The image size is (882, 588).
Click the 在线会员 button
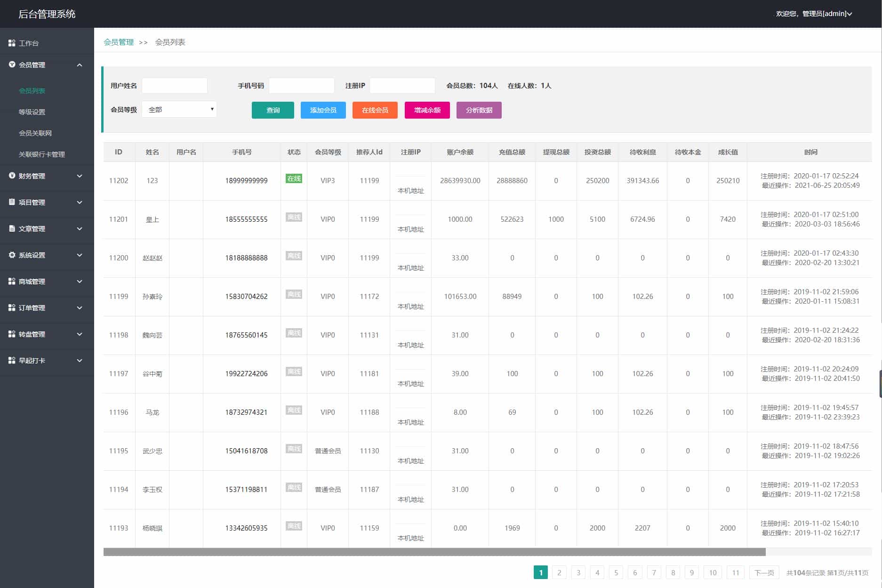375,110
